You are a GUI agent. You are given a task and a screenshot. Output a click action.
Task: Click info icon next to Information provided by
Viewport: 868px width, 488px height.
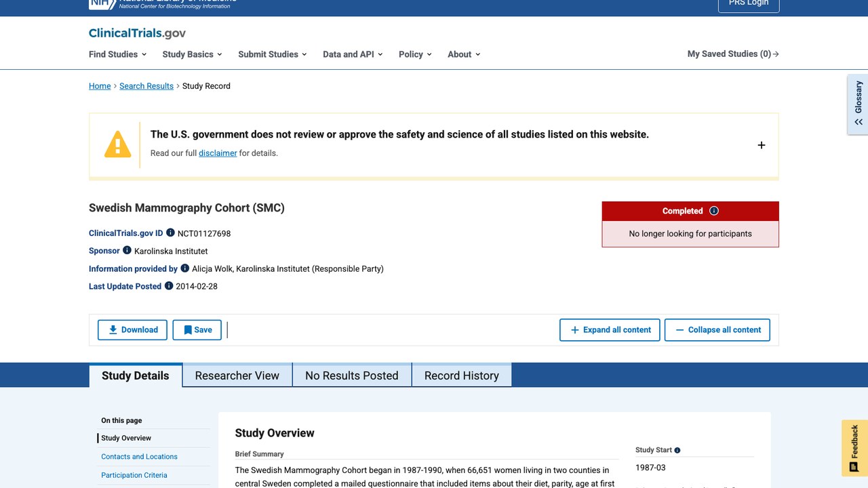click(x=184, y=268)
